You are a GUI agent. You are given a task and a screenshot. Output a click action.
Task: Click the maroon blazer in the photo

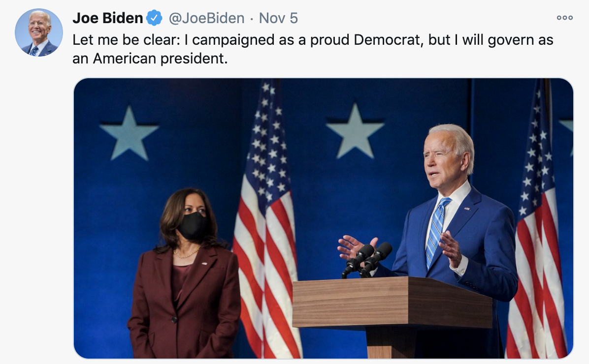click(x=185, y=304)
